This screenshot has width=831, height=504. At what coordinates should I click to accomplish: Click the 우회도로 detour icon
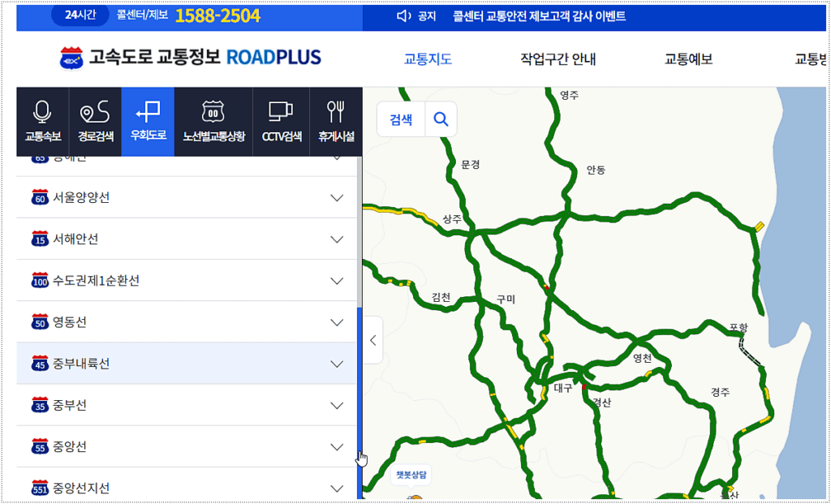(x=148, y=120)
